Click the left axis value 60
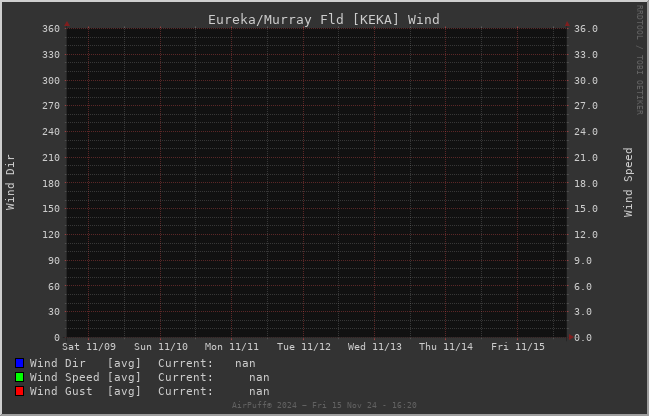 click(x=54, y=286)
